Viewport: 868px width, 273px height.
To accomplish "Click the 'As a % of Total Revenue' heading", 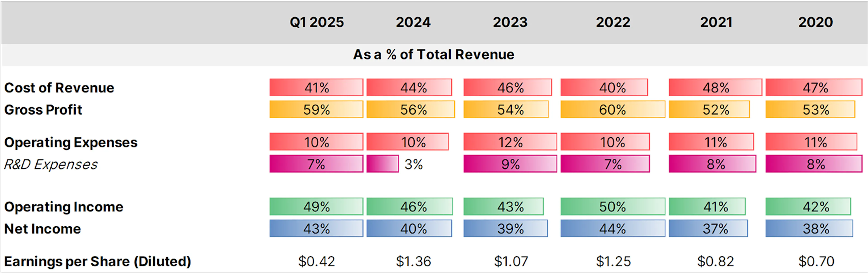I will coord(434,55).
